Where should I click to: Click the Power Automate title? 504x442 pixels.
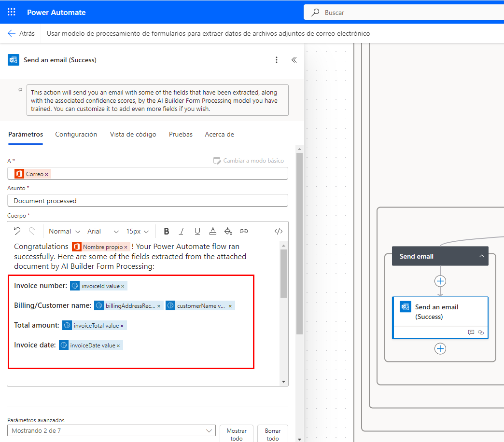coord(56,13)
